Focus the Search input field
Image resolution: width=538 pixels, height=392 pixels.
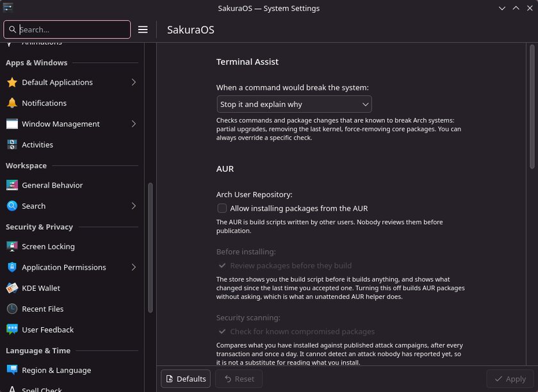67,29
